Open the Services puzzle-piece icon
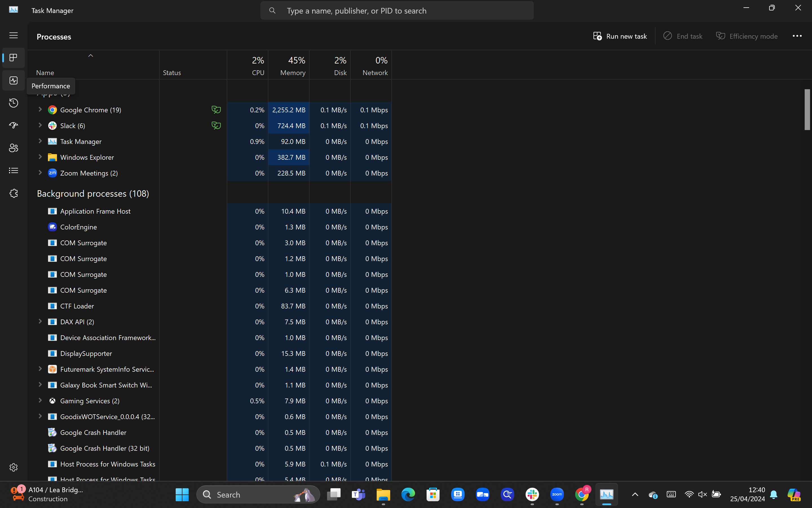812x508 pixels. (x=14, y=193)
